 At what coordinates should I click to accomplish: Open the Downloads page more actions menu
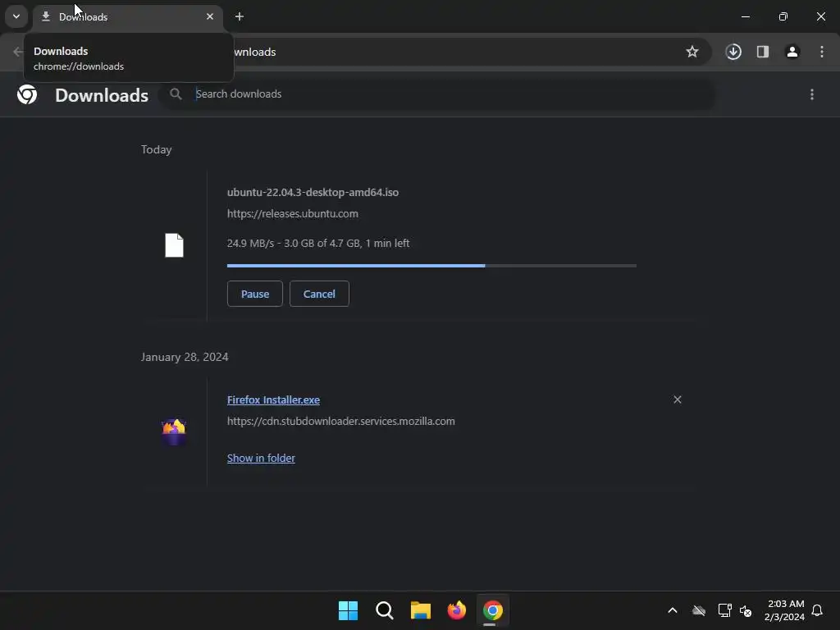pos(812,94)
